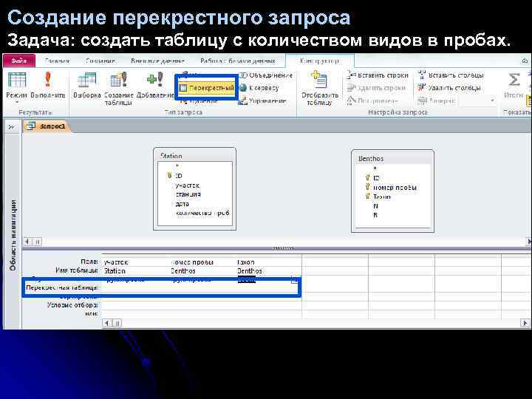Viewport: 532px width, 399px height.
Task: Click the Управление query option
Action: click(x=262, y=100)
